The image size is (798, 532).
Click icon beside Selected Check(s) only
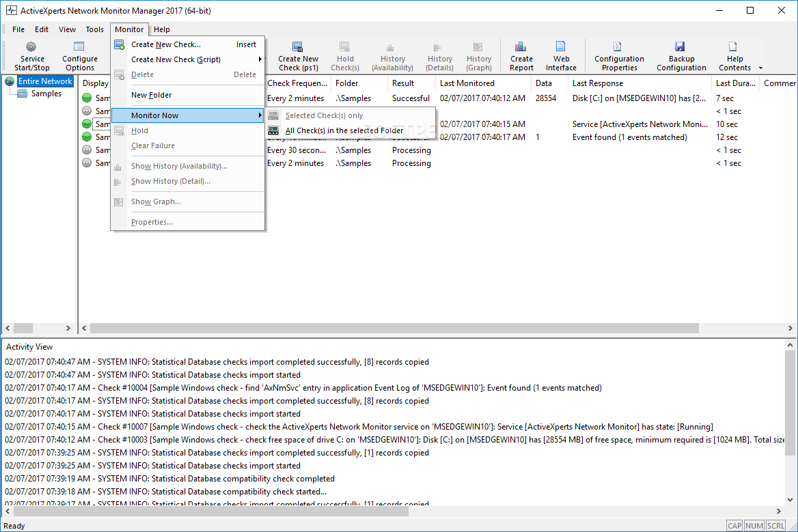(273, 116)
